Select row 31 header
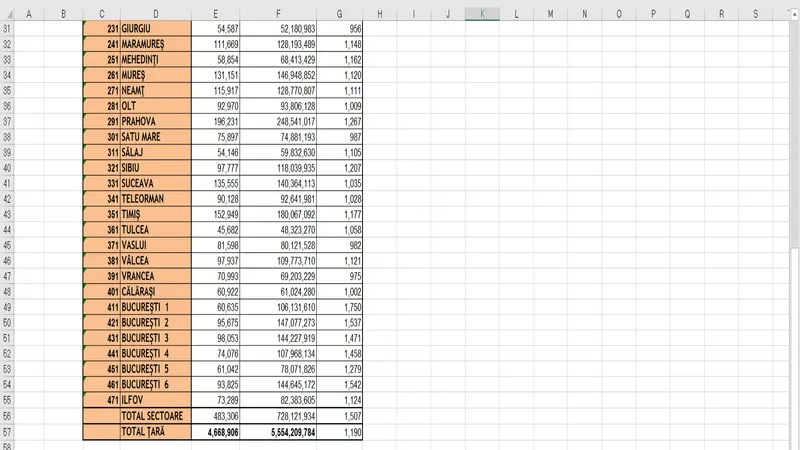The height and width of the screenshot is (450, 800). pos(6,29)
